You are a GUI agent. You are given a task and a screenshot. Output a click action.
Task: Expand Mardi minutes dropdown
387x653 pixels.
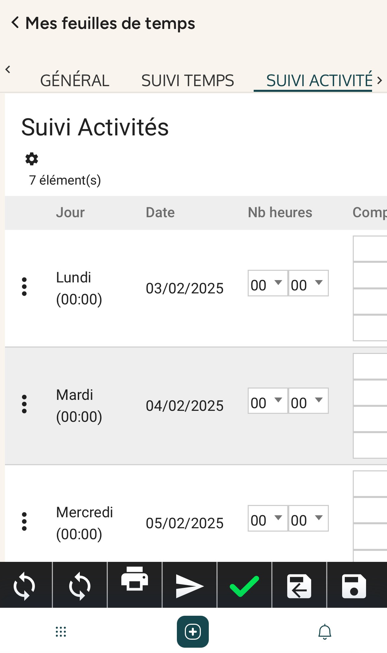coord(308,401)
